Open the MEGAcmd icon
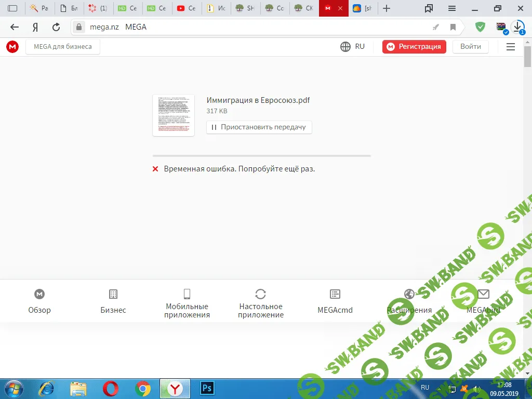 click(x=335, y=294)
